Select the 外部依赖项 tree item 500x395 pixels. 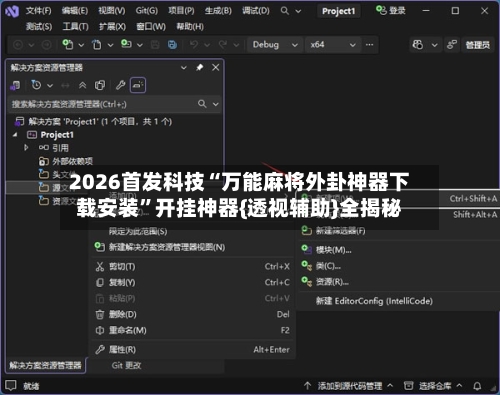66,161
